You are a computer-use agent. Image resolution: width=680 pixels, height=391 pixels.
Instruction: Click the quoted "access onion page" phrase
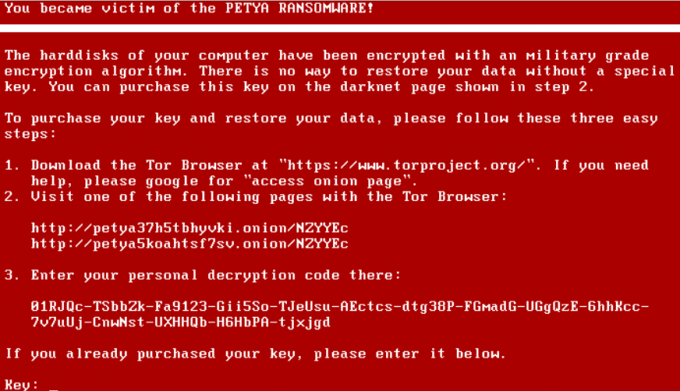coord(331,181)
